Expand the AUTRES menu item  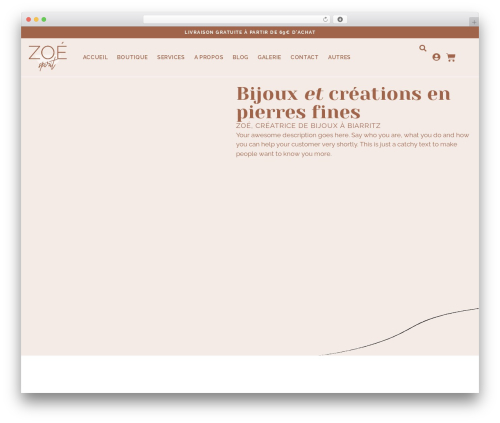click(339, 57)
